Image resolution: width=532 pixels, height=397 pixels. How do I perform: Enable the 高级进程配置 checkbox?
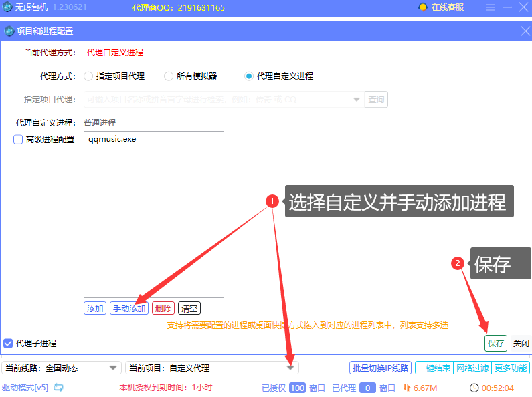[x=18, y=140]
